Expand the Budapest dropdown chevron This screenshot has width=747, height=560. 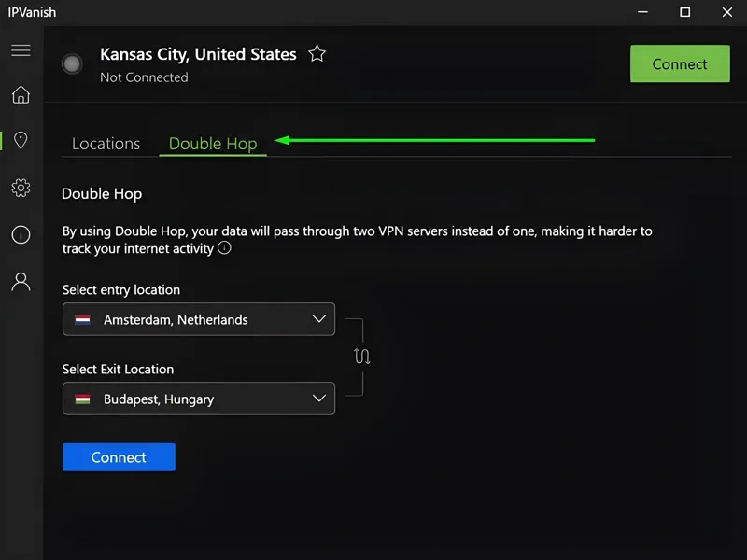319,399
